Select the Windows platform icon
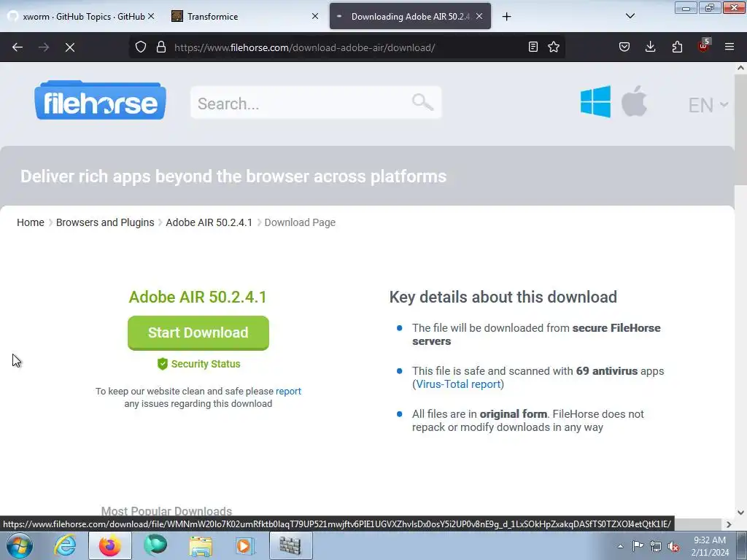Image resolution: width=747 pixels, height=560 pixels. [x=595, y=101]
